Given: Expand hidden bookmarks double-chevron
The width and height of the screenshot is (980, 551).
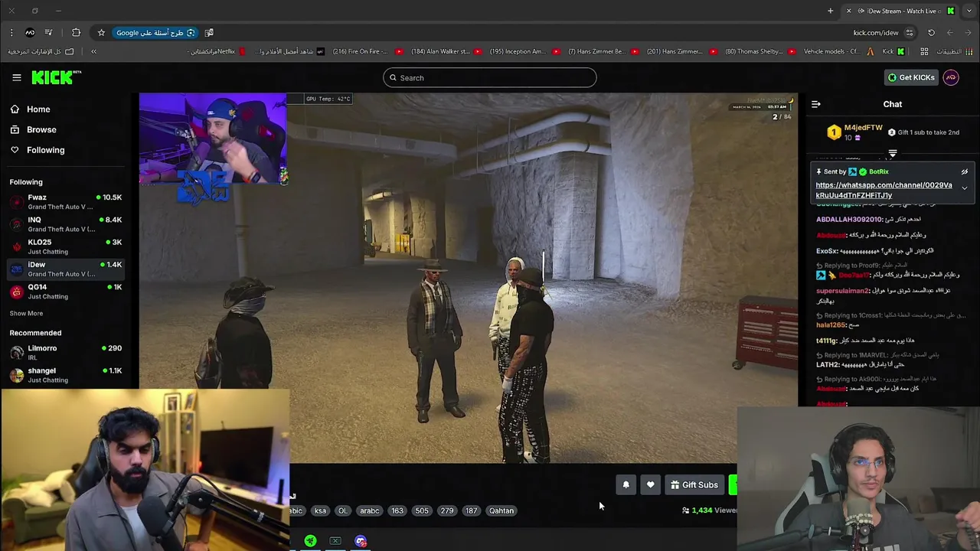Looking at the screenshot, I should pyautogui.click(x=93, y=51).
